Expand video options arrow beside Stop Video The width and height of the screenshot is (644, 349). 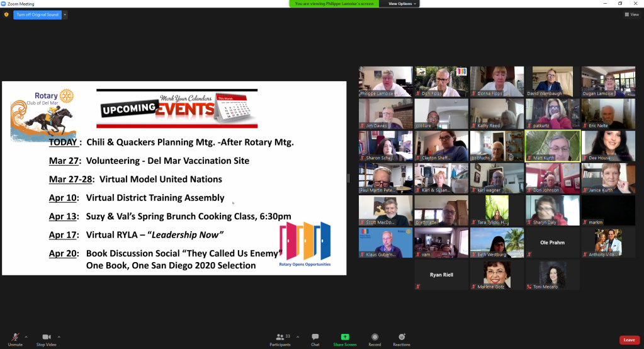coord(59,336)
